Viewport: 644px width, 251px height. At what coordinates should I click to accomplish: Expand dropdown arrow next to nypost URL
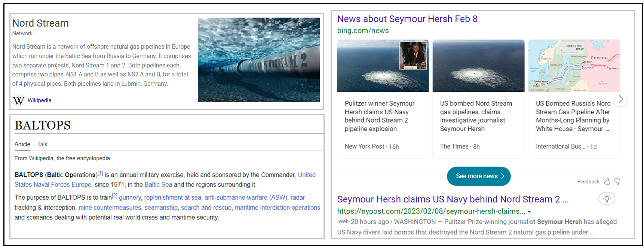click(x=529, y=212)
